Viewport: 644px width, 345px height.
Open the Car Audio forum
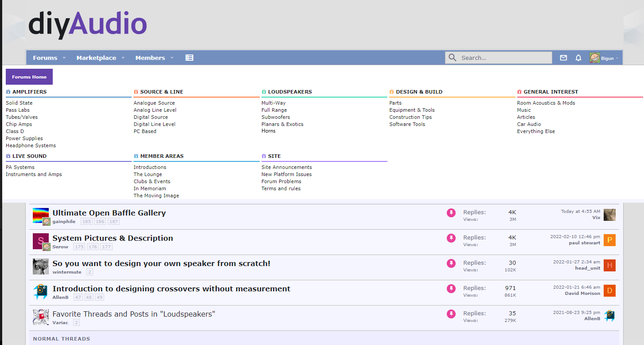click(x=529, y=124)
